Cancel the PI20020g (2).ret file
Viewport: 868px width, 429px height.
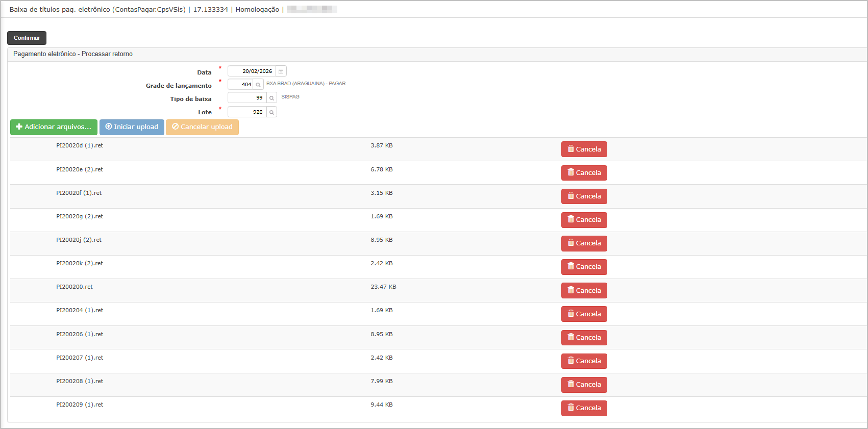click(x=584, y=220)
